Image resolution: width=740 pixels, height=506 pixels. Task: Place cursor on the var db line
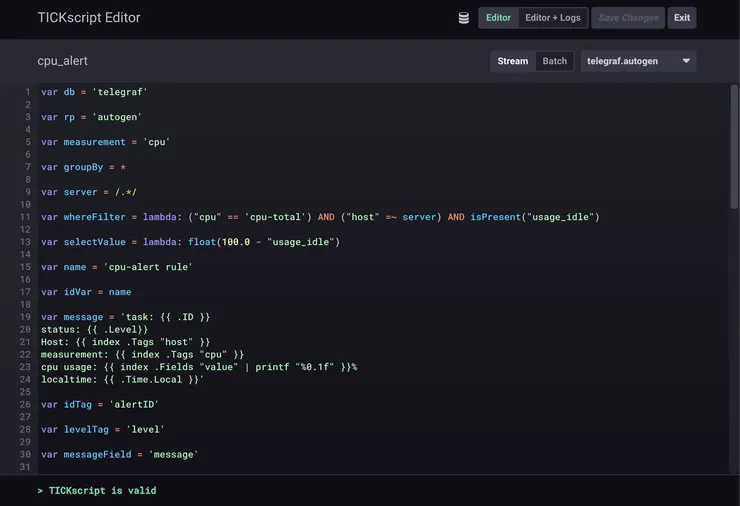(x=94, y=92)
